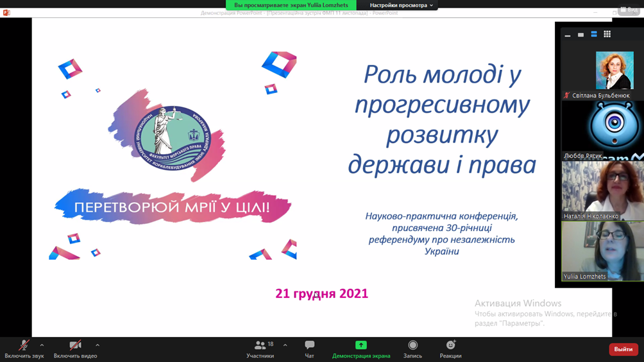Expand arrow next to participants count

tap(285, 345)
